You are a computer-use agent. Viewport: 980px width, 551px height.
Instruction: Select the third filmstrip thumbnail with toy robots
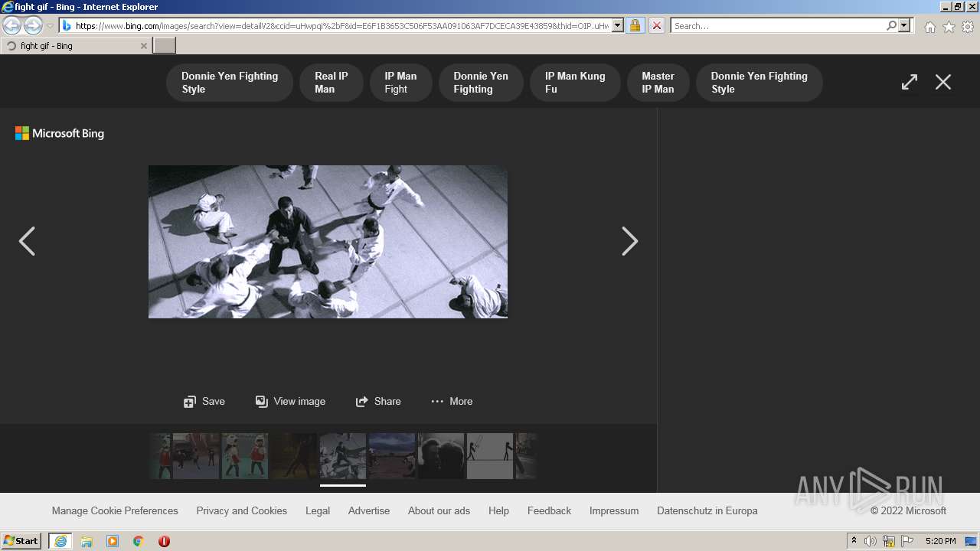pos(245,456)
